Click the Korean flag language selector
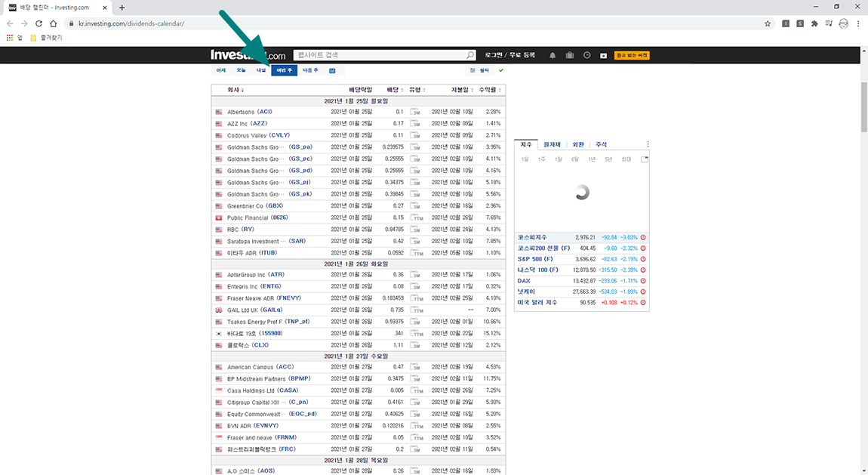Screen dimensions: 868x475 click(603, 55)
